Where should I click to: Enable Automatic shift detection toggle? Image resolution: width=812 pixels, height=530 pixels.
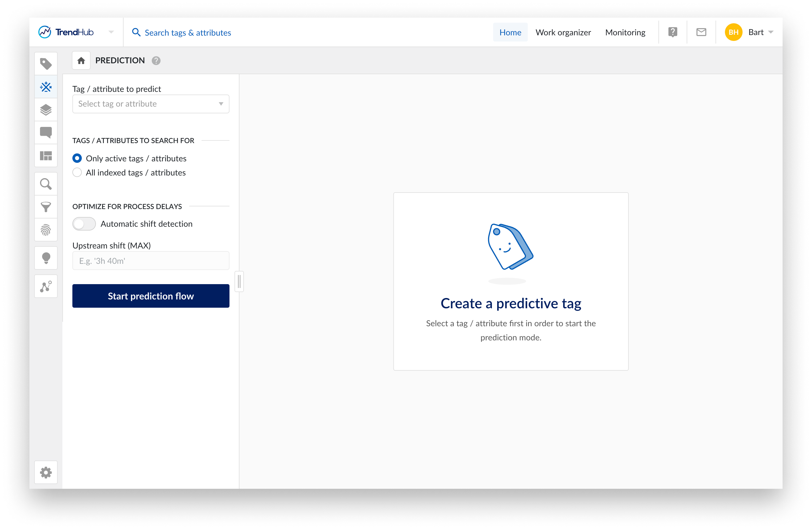(84, 224)
